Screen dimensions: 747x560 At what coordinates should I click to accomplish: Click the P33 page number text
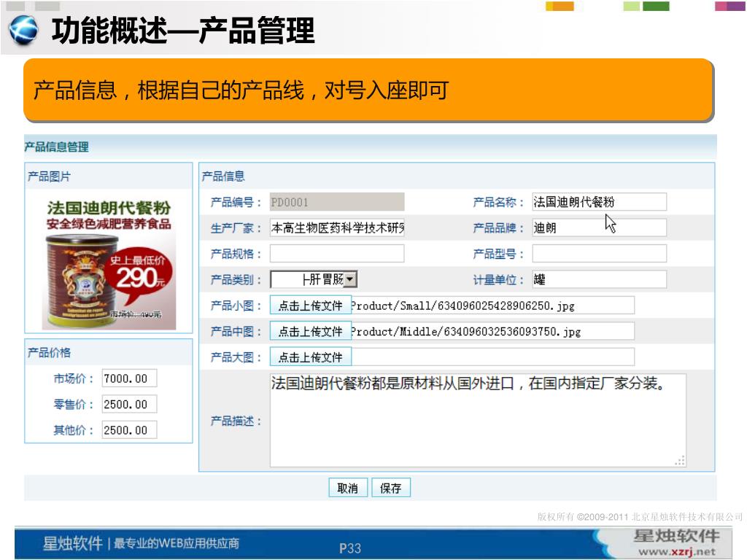pos(350,548)
